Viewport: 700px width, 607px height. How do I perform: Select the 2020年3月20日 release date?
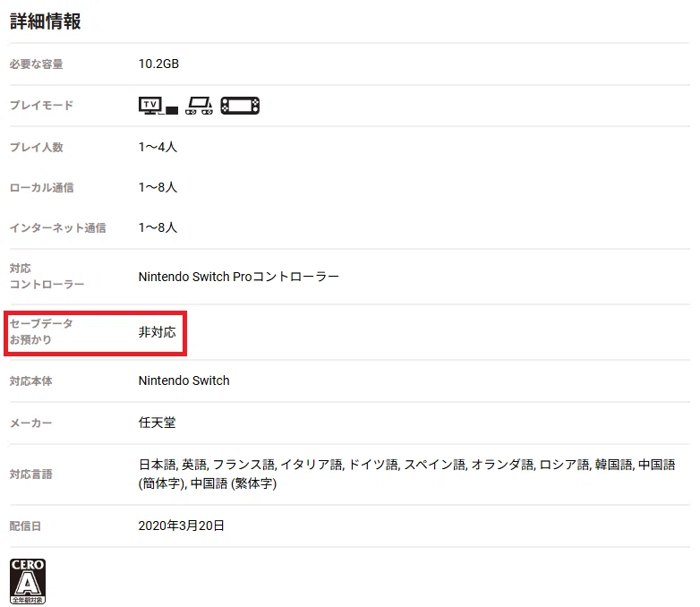tap(181, 526)
